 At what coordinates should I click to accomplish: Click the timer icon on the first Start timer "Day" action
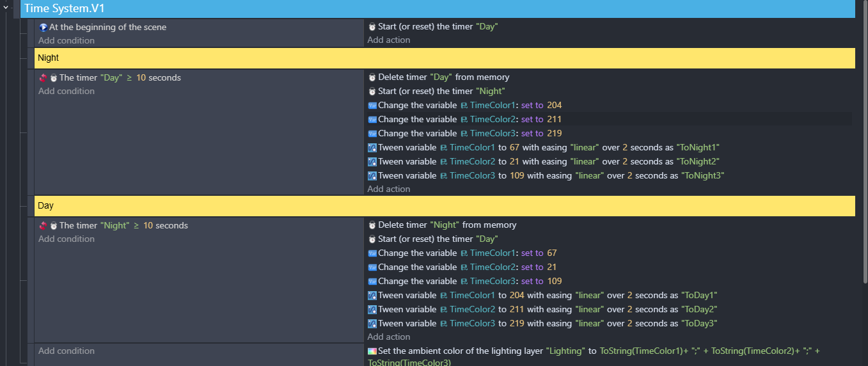point(372,27)
